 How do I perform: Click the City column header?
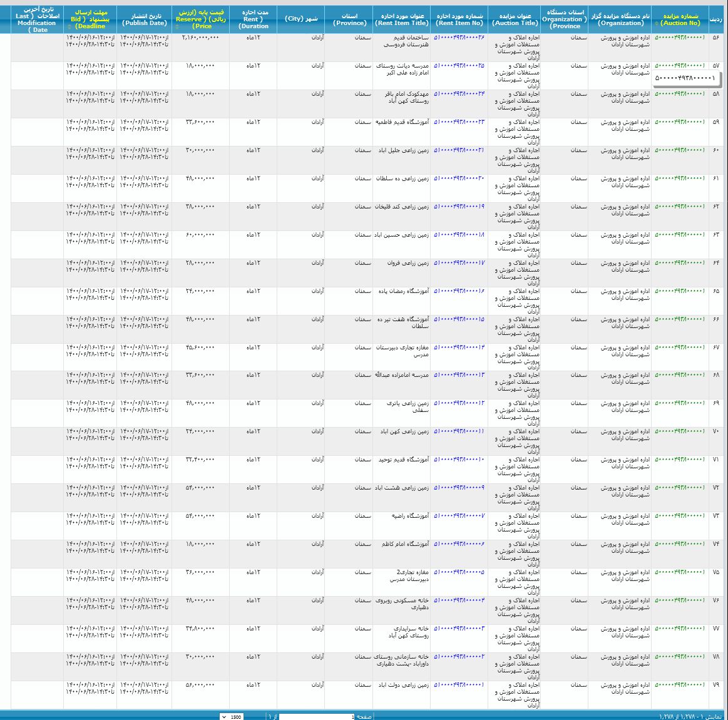pyautogui.click(x=301, y=19)
